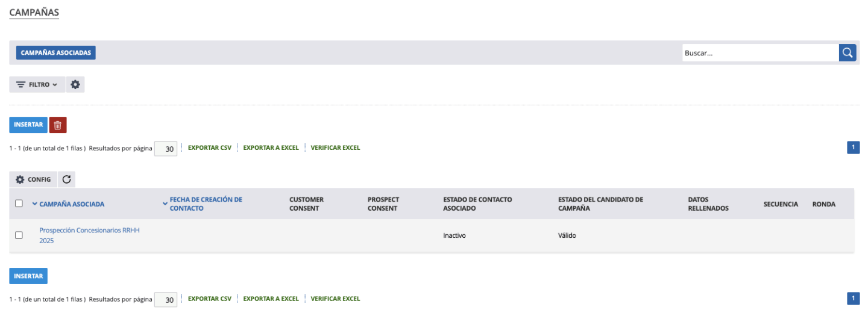Viewport: 868px width, 313px height.
Task: Check the Prospección Concesionarios row checkbox
Action: [x=19, y=235]
